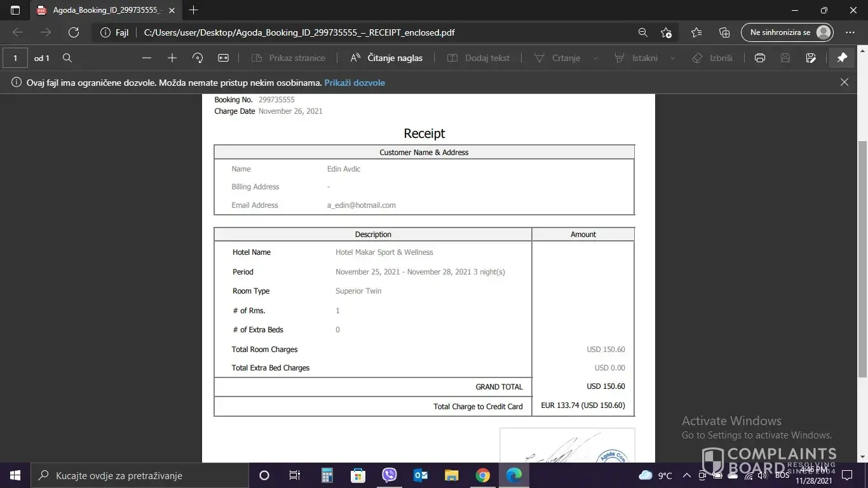This screenshot has height=488, width=868.
Task: Expand the Istakni dropdown arrow
Action: (674, 58)
